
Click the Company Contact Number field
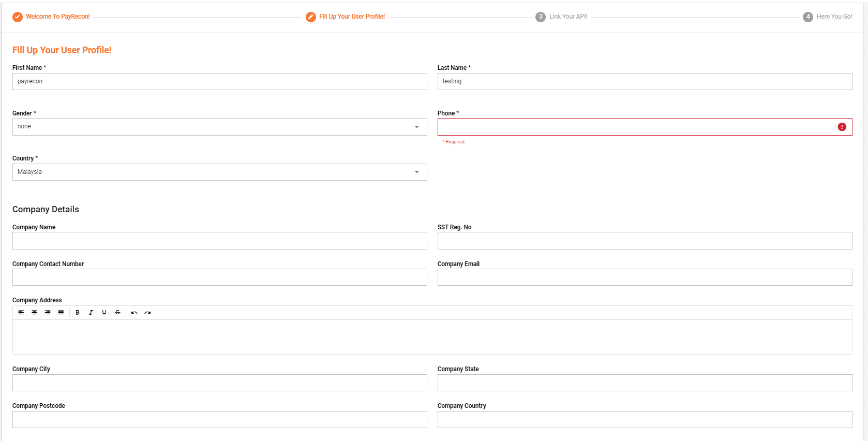(x=220, y=277)
